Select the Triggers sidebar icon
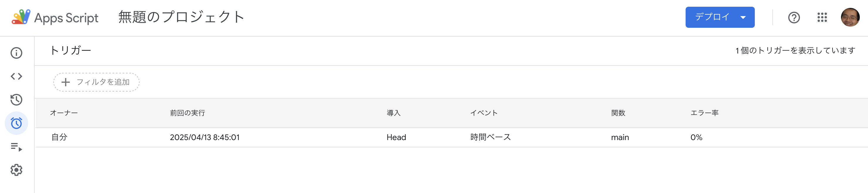 click(17, 123)
